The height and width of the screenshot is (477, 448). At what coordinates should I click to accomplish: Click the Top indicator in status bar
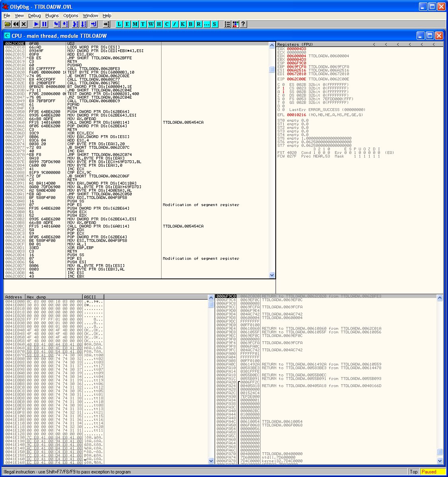pos(414,472)
